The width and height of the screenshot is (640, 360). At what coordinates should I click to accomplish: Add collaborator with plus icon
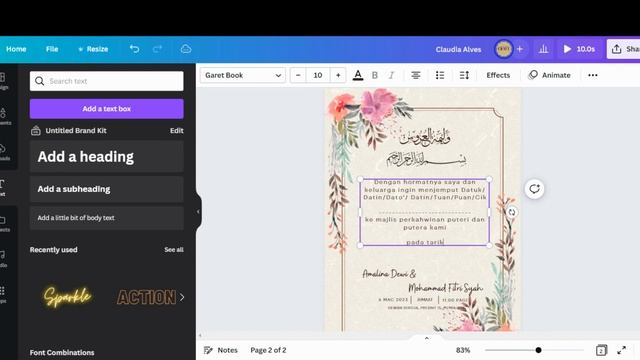[x=520, y=49]
